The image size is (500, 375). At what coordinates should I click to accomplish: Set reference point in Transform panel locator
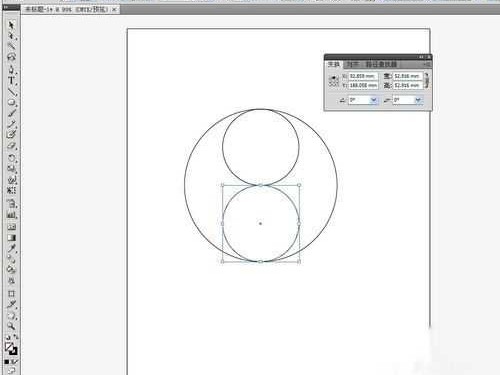[x=334, y=81]
